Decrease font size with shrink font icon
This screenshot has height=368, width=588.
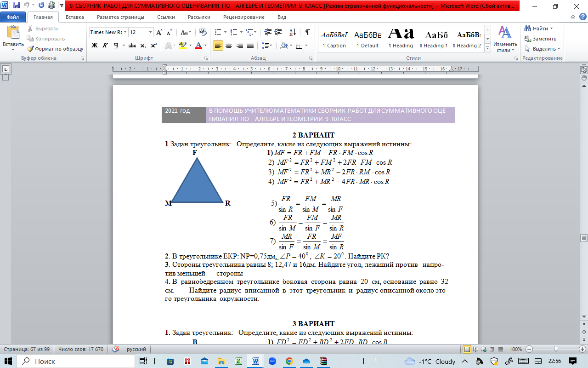pos(170,32)
